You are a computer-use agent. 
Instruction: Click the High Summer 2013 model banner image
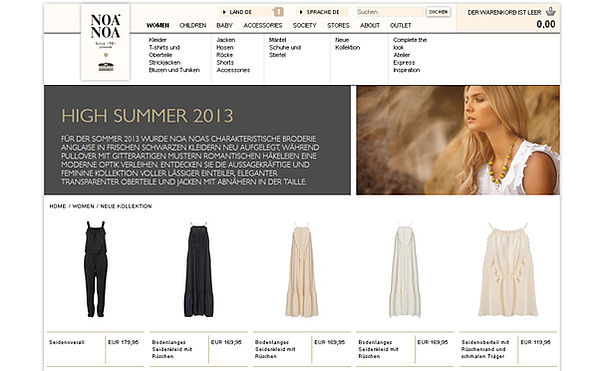[458, 140]
